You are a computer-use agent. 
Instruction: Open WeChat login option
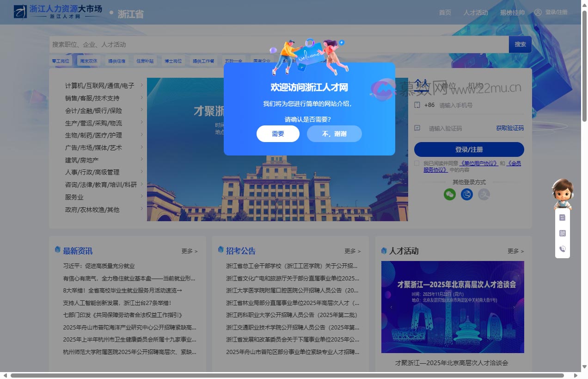point(449,194)
